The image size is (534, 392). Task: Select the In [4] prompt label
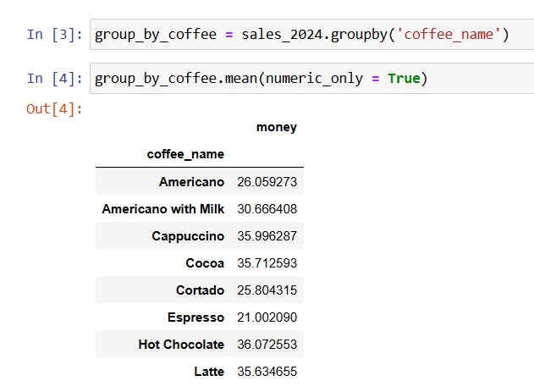(x=54, y=79)
